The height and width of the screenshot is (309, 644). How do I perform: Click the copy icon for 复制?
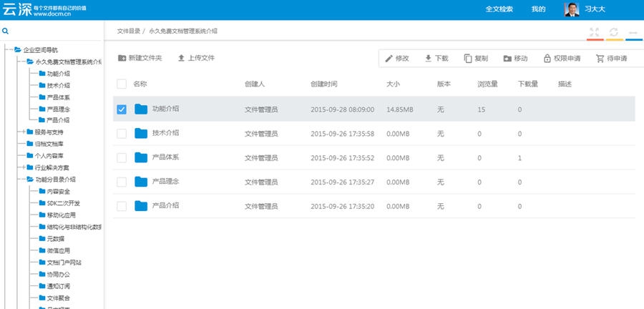[468, 58]
